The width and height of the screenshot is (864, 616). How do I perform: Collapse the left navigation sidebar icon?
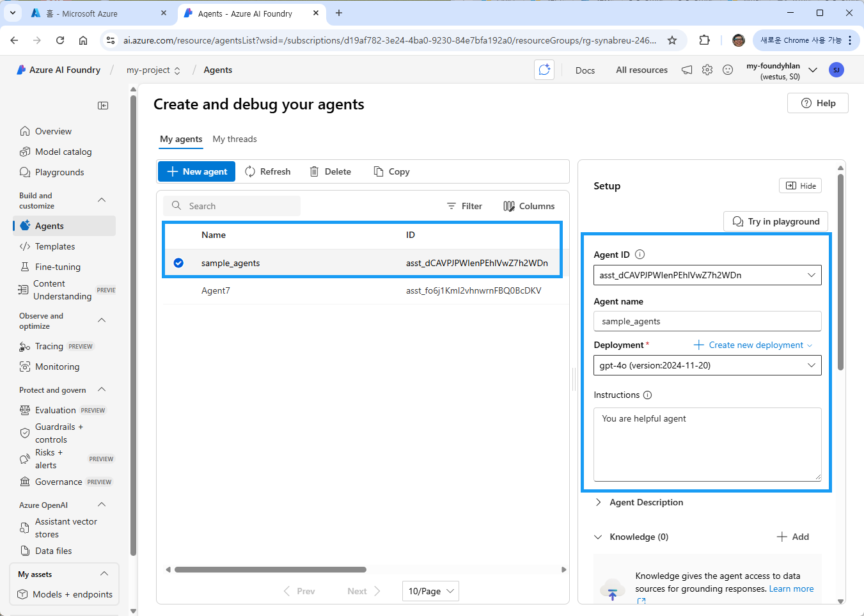(103, 106)
